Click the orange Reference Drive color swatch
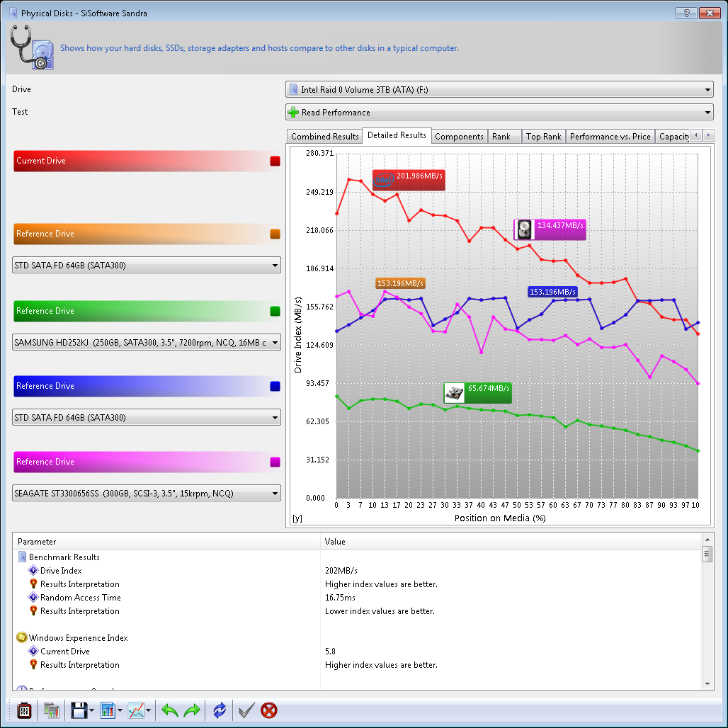 click(x=275, y=234)
